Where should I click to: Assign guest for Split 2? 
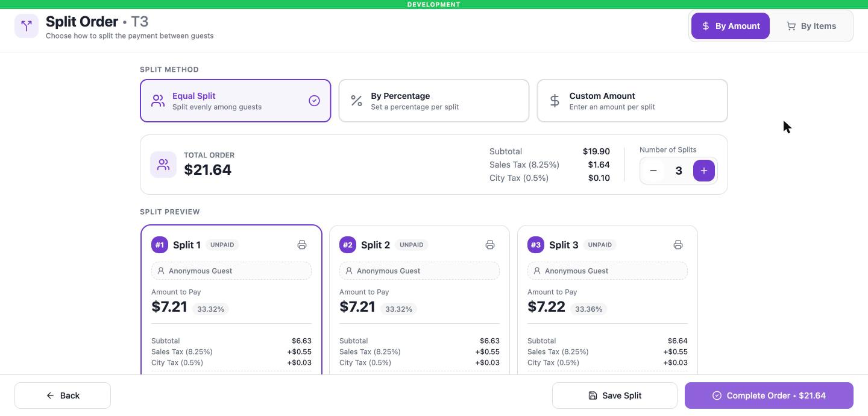point(420,271)
